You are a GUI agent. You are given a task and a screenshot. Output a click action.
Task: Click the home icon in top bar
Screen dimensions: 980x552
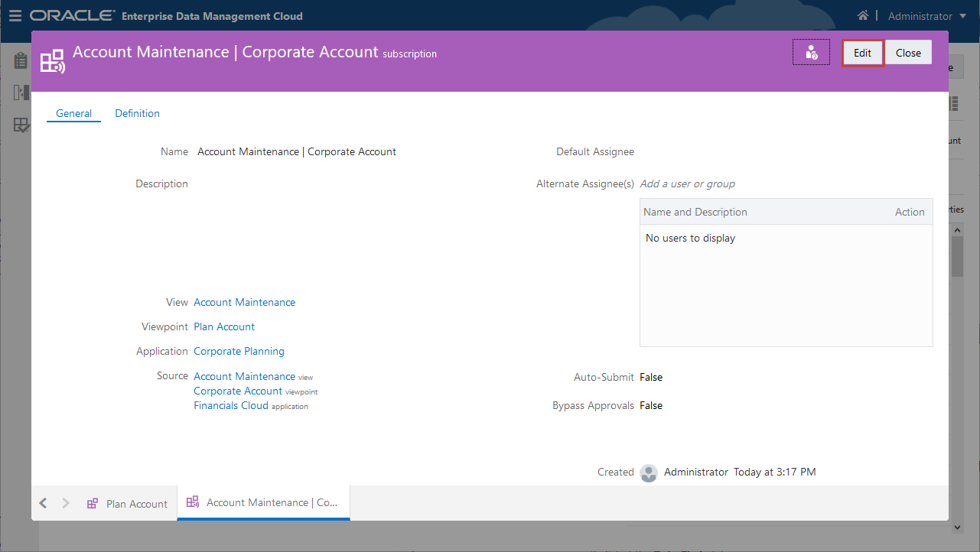(x=863, y=15)
